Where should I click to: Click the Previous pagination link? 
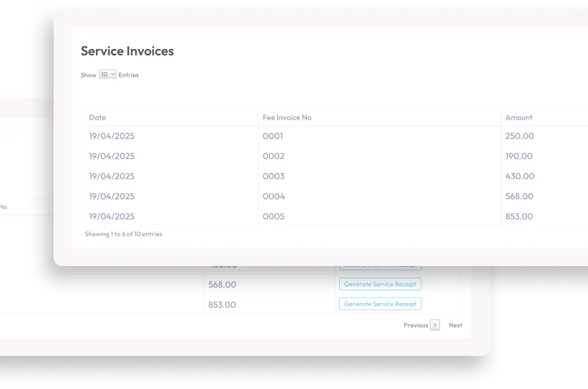415,325
